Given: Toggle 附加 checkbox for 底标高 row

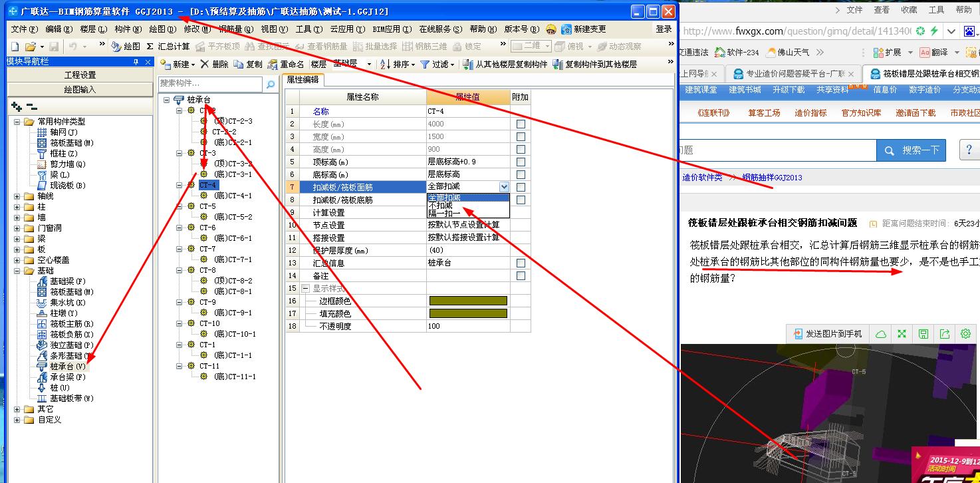Looking at the screenshot, I should click(x=521, y=174).
